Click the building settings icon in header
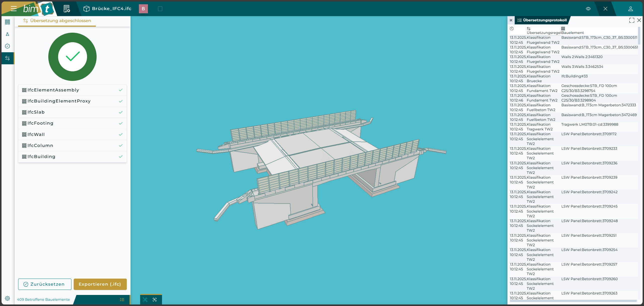 67,9
